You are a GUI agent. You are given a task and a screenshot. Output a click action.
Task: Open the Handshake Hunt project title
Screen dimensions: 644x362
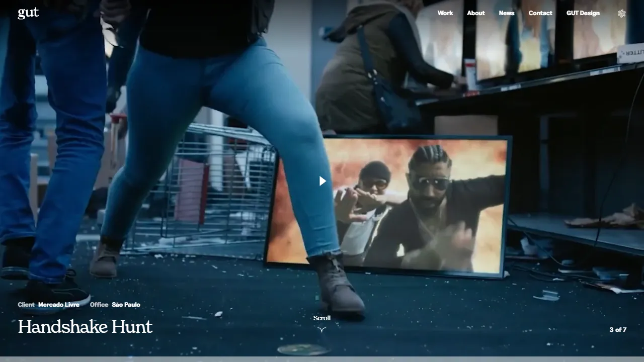[x=85, y=327]
